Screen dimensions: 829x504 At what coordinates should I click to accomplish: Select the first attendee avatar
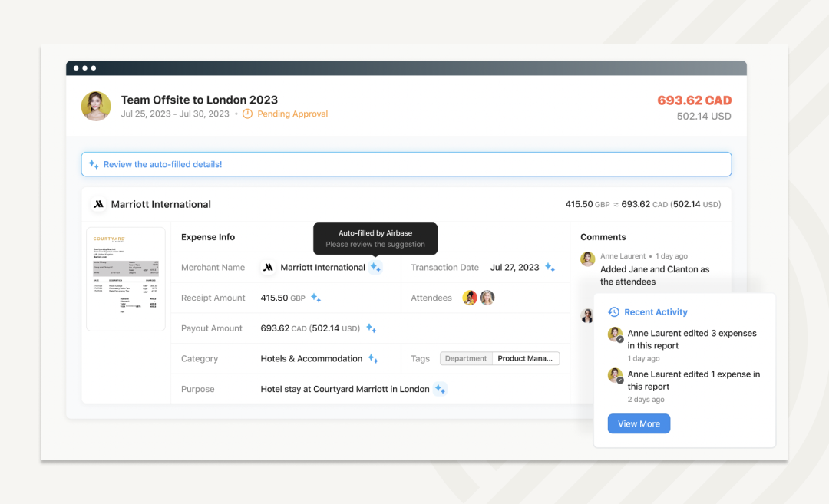click(470, 298)
